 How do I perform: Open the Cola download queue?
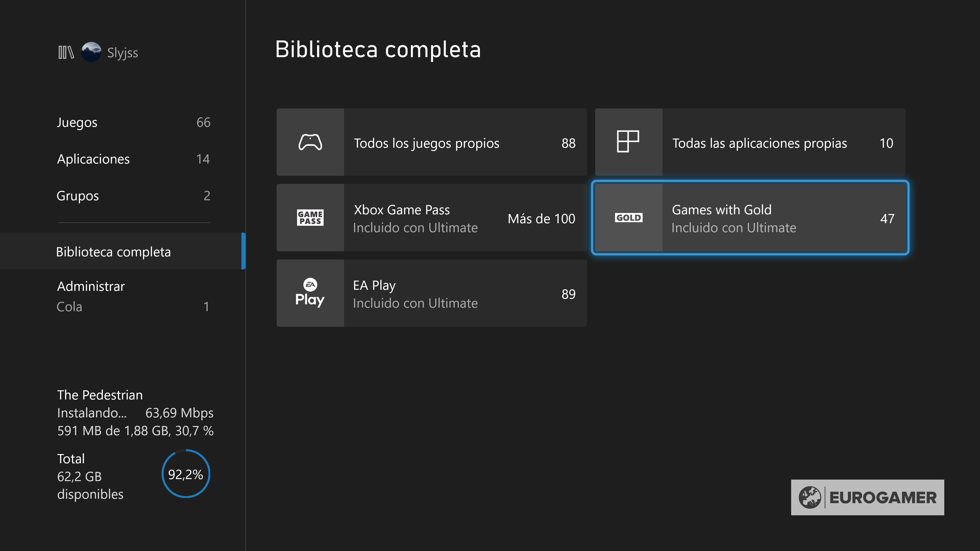point(133,307)
